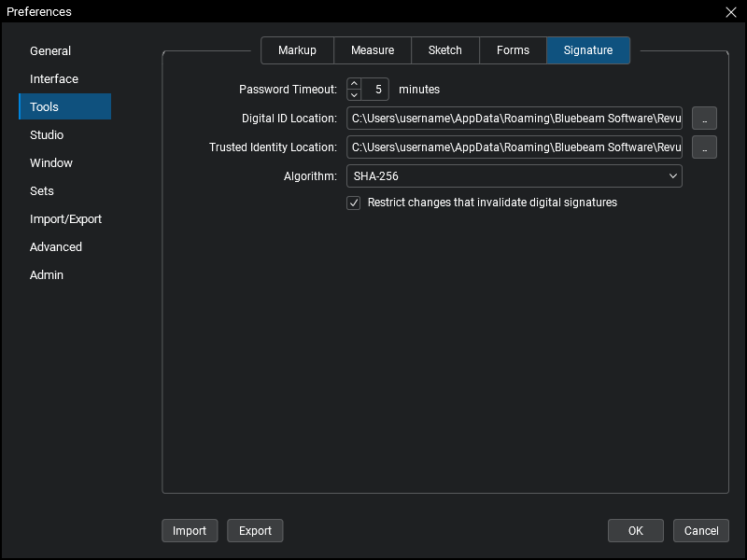747x560 pixels.
Task: Select the Signature tab
Action: pos(588,50)
